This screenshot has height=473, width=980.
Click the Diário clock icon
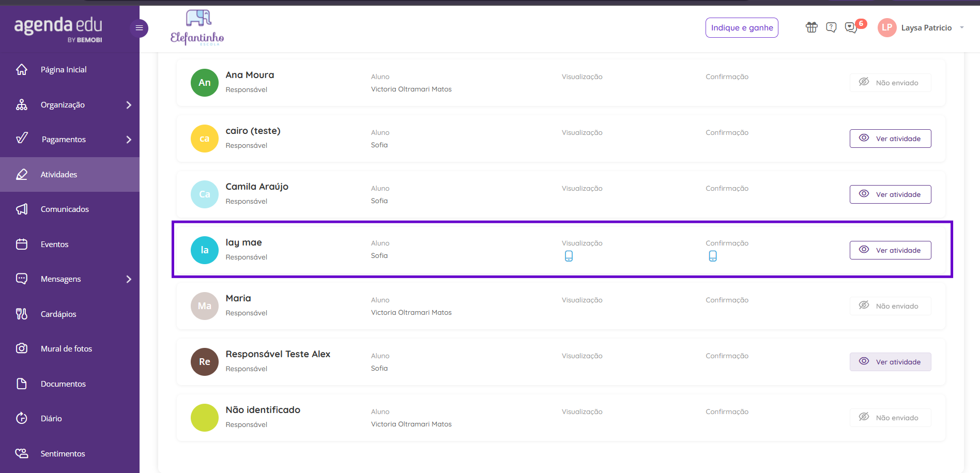point(22,418)
